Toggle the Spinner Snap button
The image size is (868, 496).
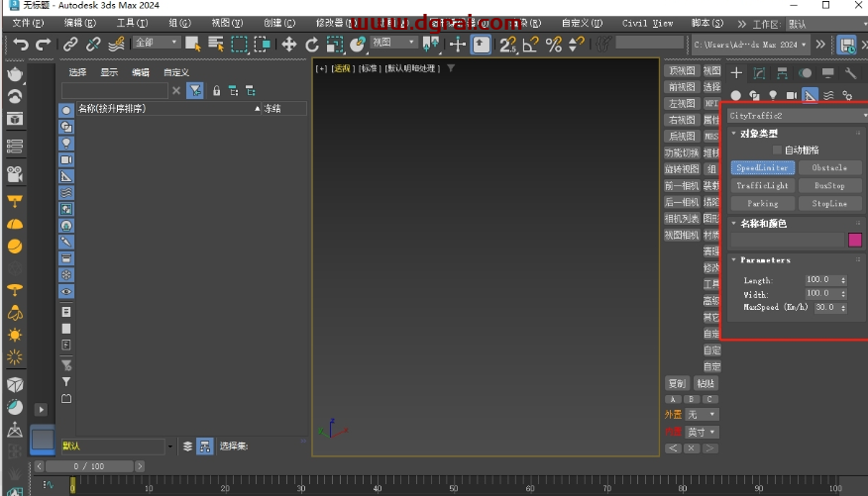(577, 45)
